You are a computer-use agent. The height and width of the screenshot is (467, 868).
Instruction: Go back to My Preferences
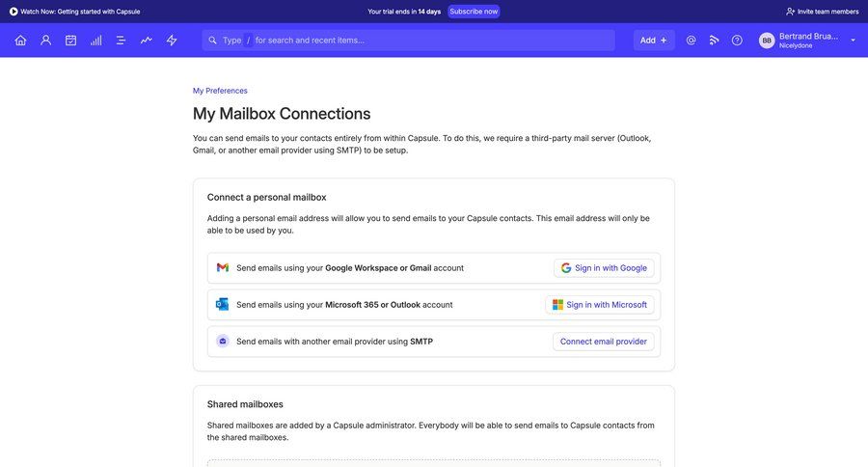point(220,91)
